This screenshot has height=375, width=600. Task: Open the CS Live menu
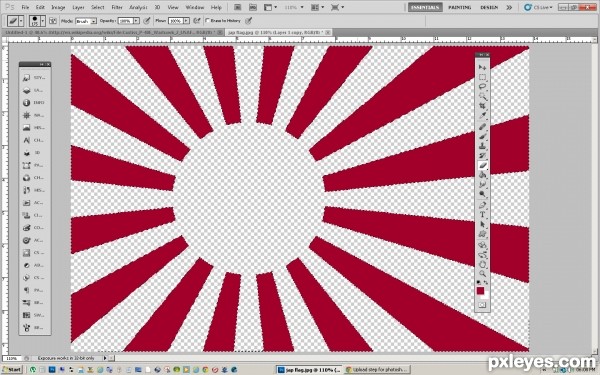coord(538,7)
